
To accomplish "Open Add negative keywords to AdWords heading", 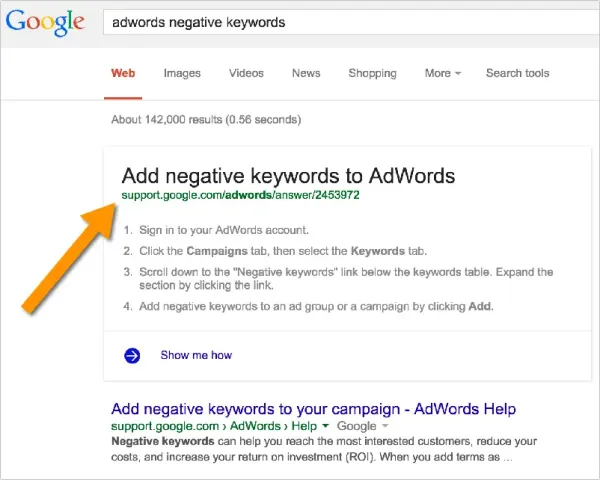I will [288, 176].
